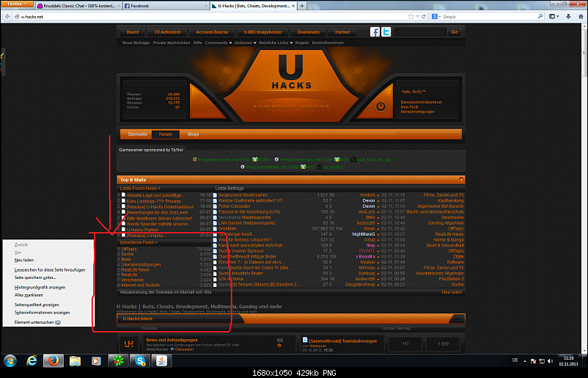Click the Firefox downloads arrow icon
This screenshot has height=378, width=588.
pyautogui.click(x=568, y=17)
